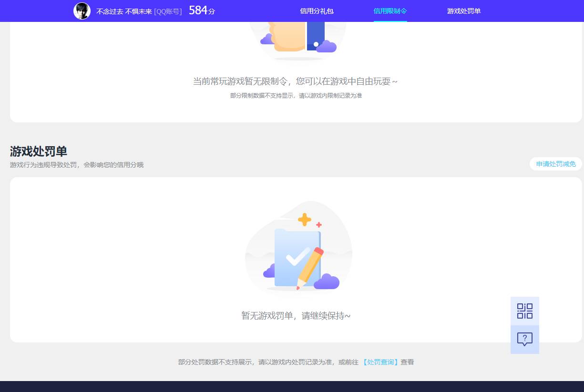Click the plus decoration above the clipboard
Image resolution: width=584 pixels, height=392 pixels.
tap(304, 220)
